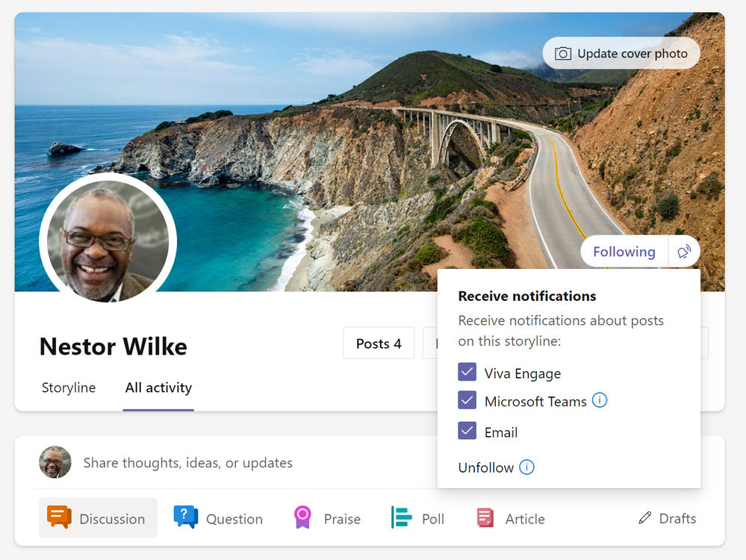Open the All activity tab
The height and width of the screenshot is (560, 746).
[158, 388]
